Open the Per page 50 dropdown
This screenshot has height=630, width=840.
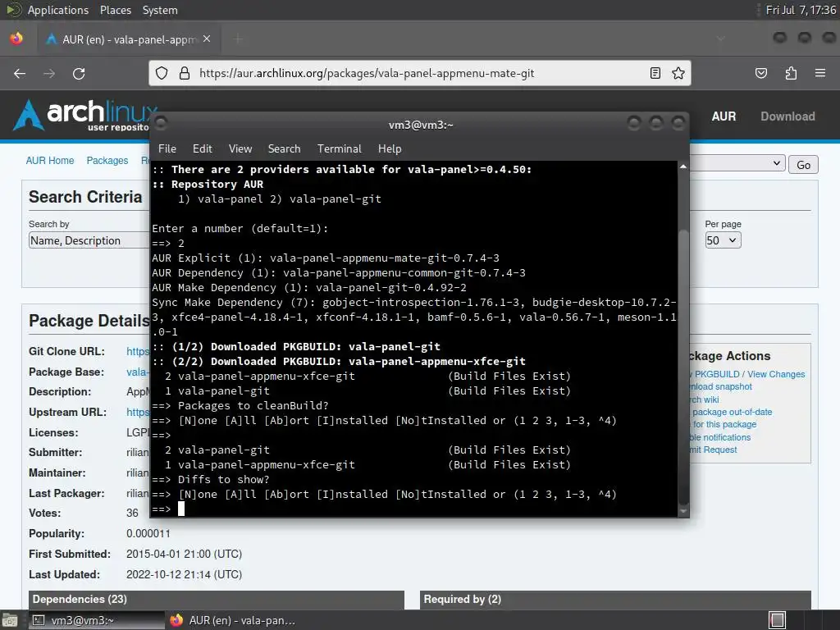[x=723, y=240]
